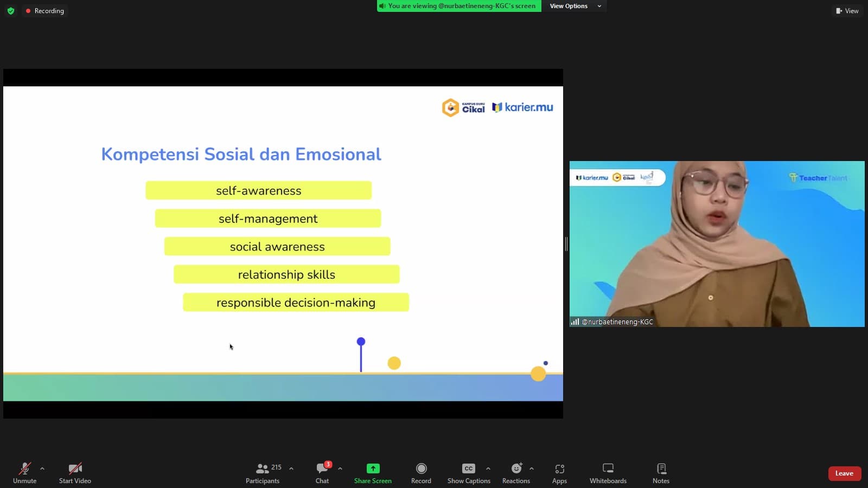Expand audio options arrow next to Unmute
This screenshot has height=488, width=868.
tap(42, 468)
